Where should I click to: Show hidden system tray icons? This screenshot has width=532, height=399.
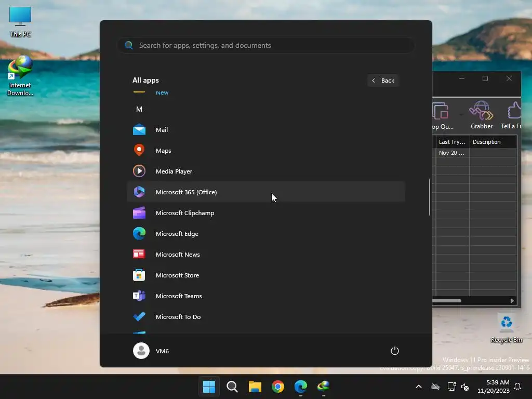click(419, 387)
